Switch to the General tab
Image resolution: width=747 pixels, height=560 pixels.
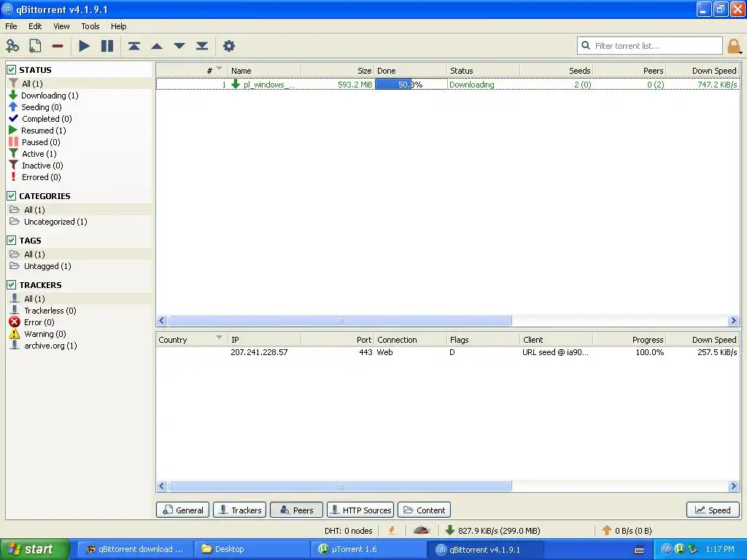pyautogui.click(x=182, y=510)
